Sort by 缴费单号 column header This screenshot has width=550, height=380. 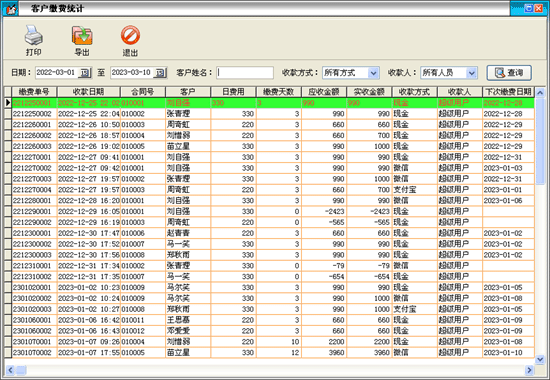click(34, 92)
